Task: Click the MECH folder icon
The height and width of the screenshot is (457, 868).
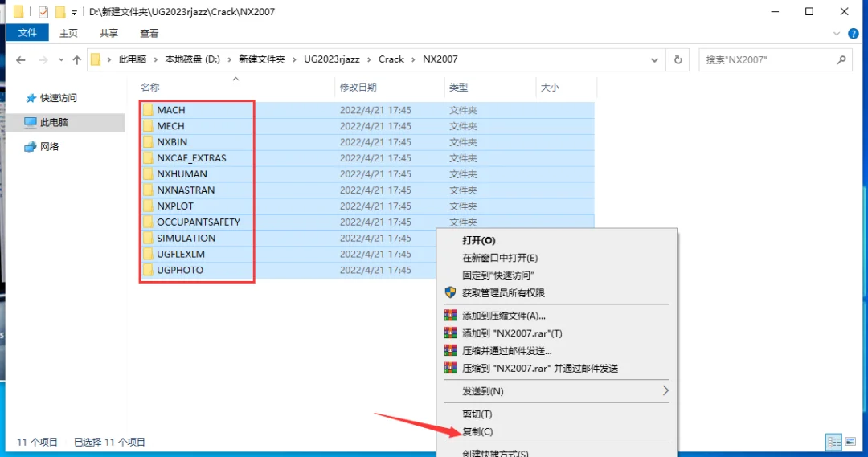Action: (148, 125)
